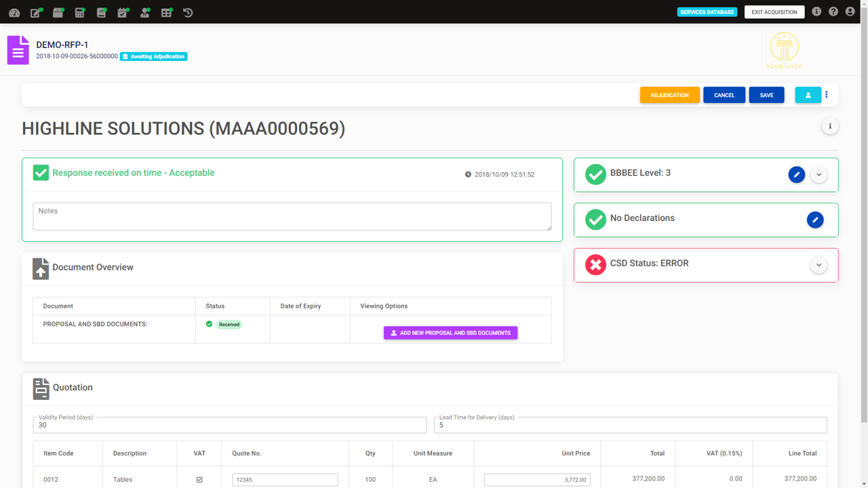Open the help question mark icon

[833, 12]
